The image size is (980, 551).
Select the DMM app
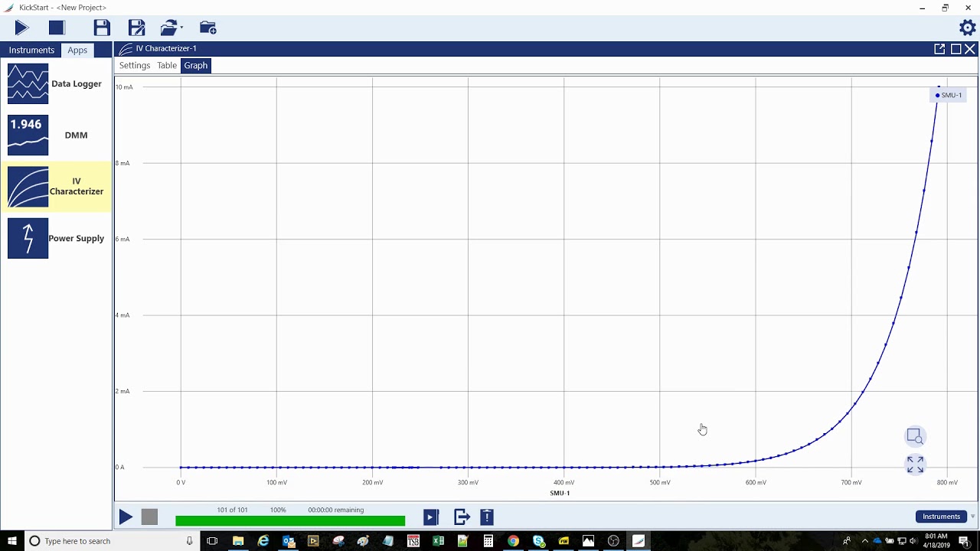tap(56, 135)
